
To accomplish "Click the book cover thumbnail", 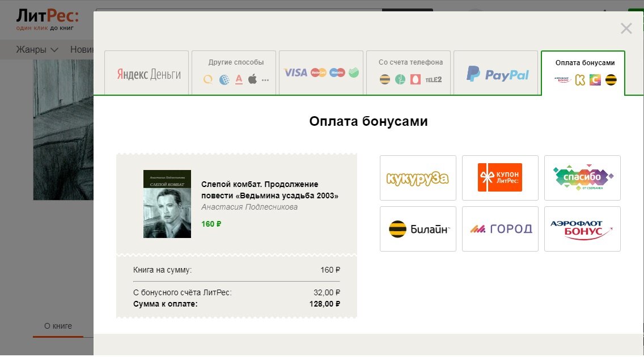I will coord(167,204).
